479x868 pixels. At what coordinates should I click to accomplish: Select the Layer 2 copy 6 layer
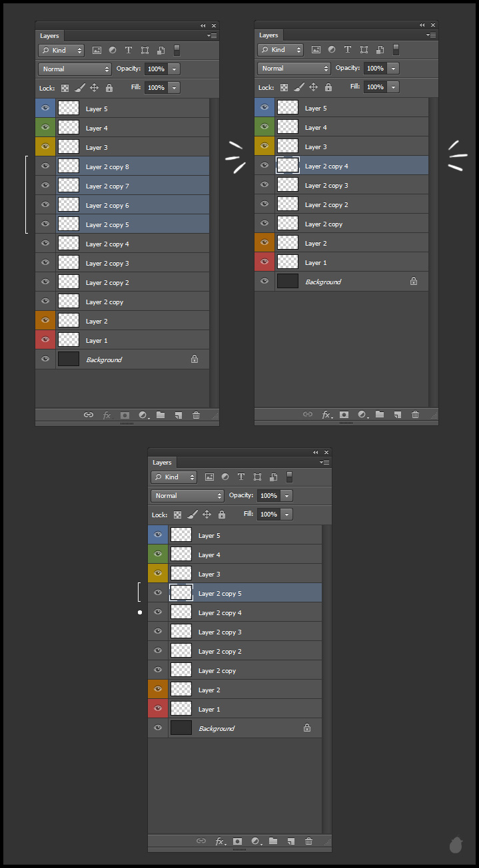tap(133, 205)
